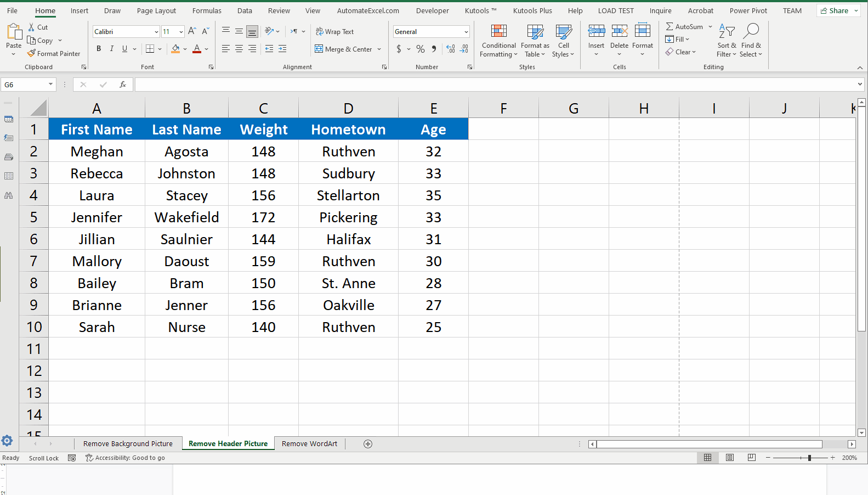
Task: Click the Accounting dollar format icon
Action: tap(399, 49)
